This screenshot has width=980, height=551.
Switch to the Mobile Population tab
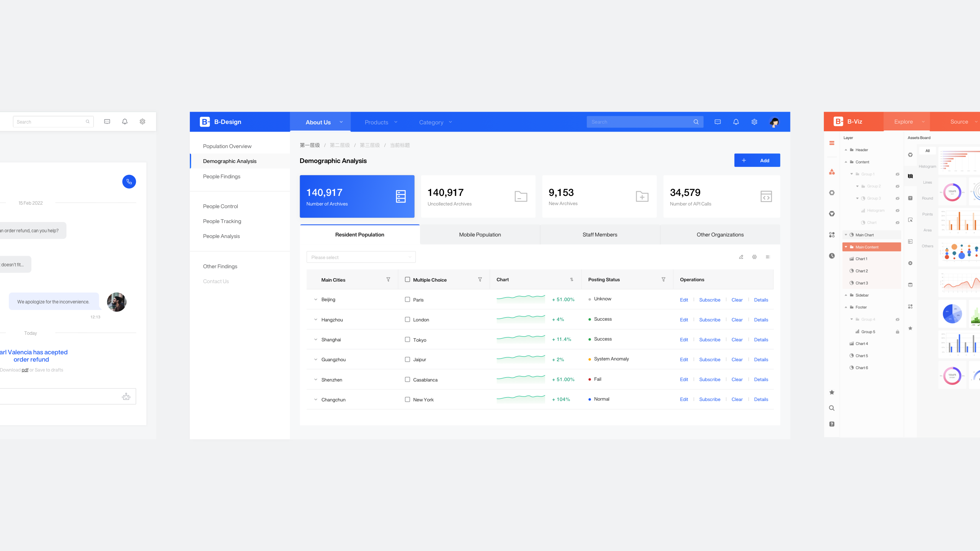[x=480, y=235]
